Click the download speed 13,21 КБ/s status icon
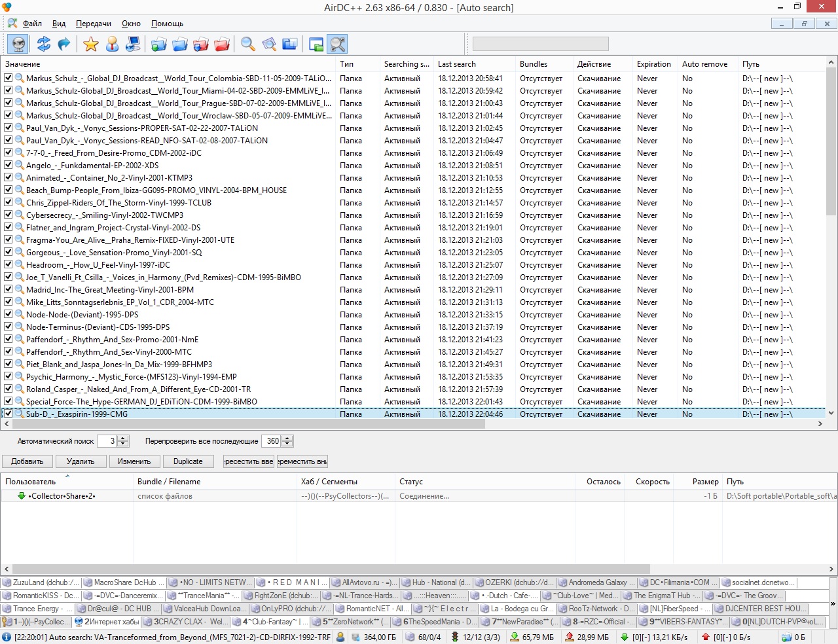Screen dimensions: 838x644 (x=625, y=637)
